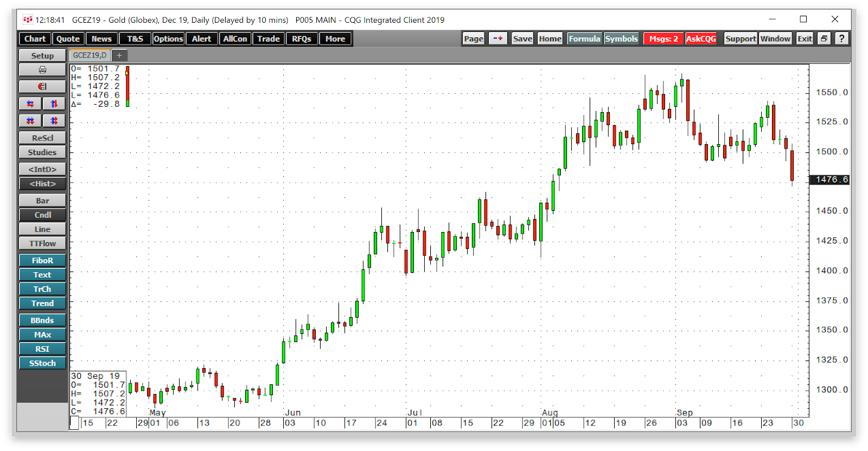Open the More menu

[335, 38]
